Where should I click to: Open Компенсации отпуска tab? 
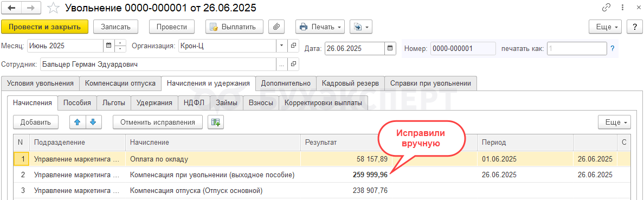click(120, 83)
